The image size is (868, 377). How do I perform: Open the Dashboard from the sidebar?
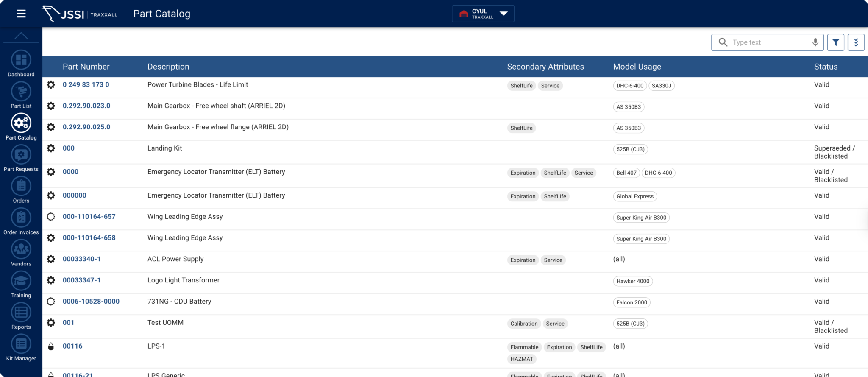[21, 61]
